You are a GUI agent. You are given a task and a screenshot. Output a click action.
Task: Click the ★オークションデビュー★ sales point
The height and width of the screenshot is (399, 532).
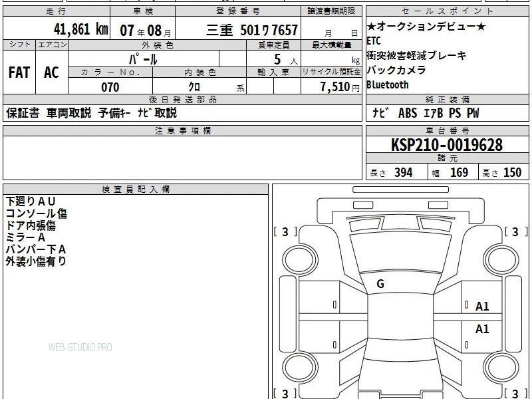426,26
